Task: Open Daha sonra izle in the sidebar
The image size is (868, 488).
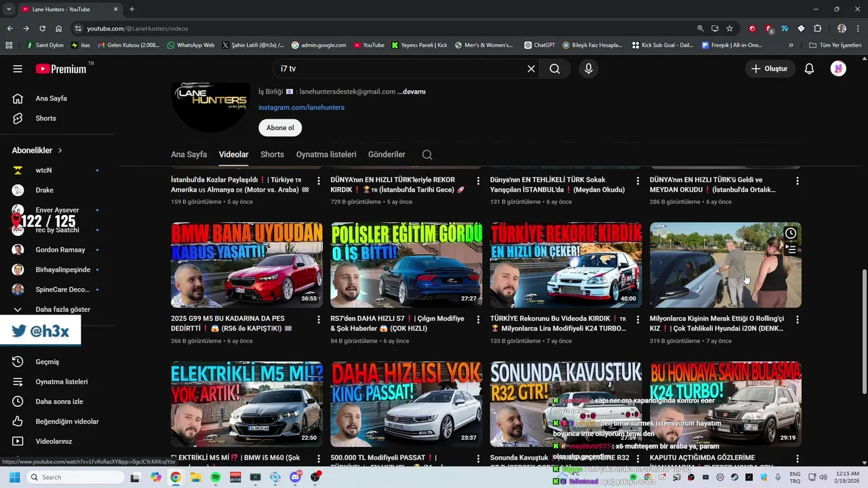Action: 58,401
